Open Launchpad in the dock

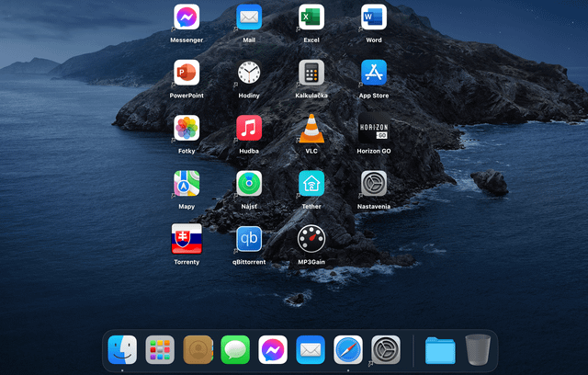pyautogui.click(x=160, y=349)
